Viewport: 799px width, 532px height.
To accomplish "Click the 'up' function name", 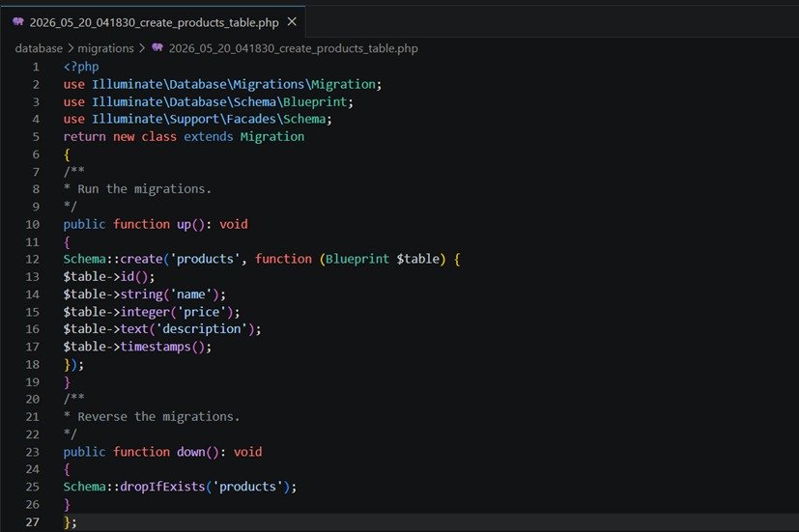I will [184, 224].
